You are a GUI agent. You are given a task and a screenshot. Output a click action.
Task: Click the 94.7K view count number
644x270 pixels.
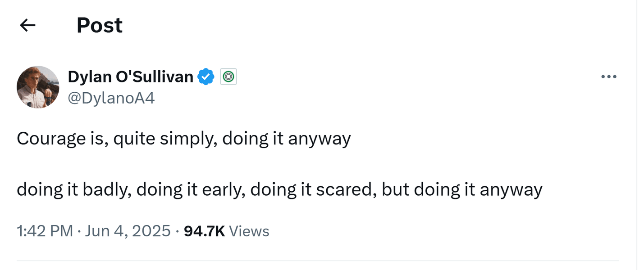204,231
